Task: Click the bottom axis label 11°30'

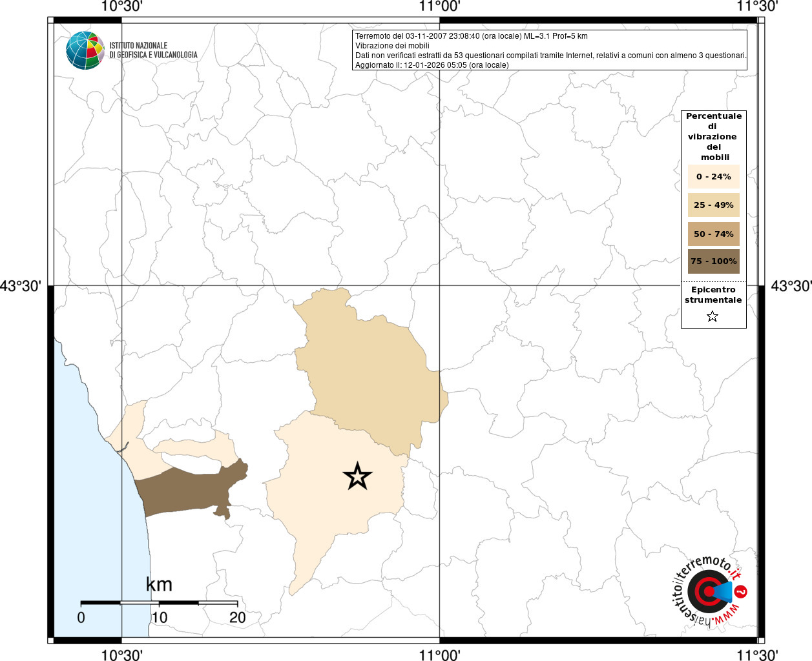Action: pos(757,655)
